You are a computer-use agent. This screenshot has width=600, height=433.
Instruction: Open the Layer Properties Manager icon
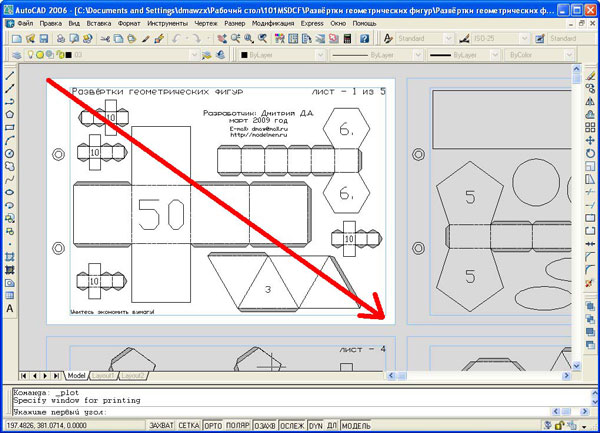(x=16, y=55)
